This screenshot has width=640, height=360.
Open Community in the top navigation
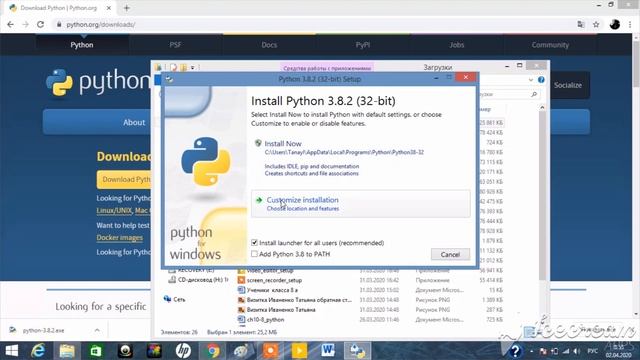(550, 45)
